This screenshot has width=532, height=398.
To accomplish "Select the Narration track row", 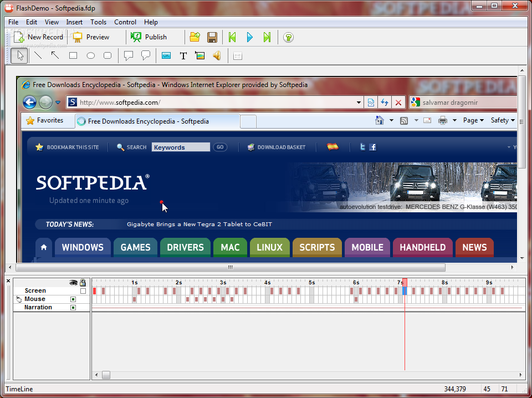I will pyautogui.click(x=52, y=307).
